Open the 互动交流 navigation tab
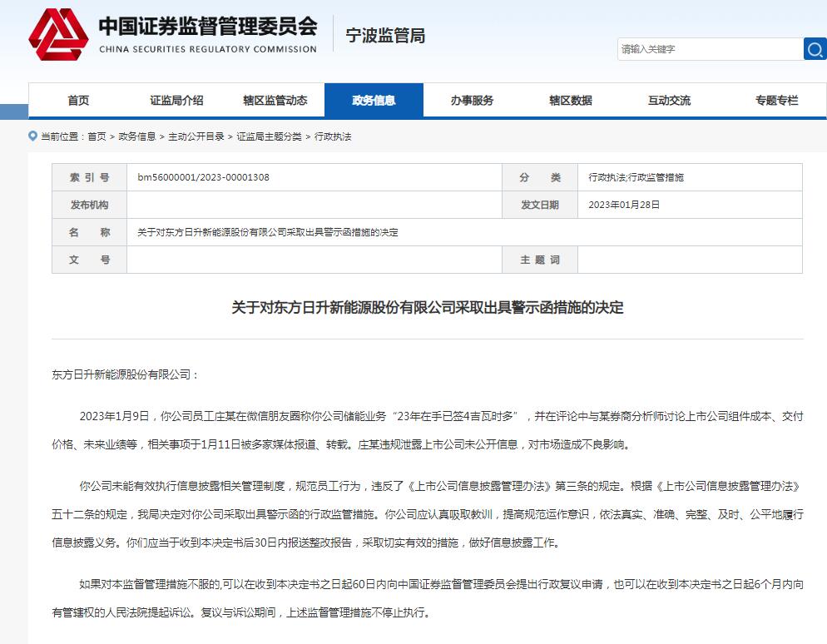 point(669,101)
